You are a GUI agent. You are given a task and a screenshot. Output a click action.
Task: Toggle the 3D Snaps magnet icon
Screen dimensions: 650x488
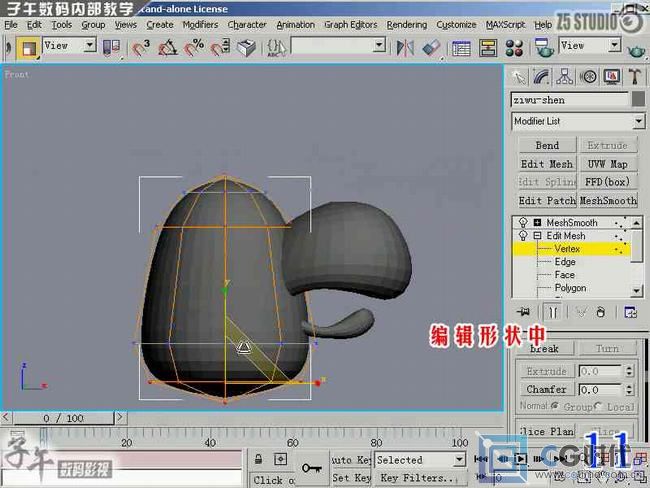[141, 47]
